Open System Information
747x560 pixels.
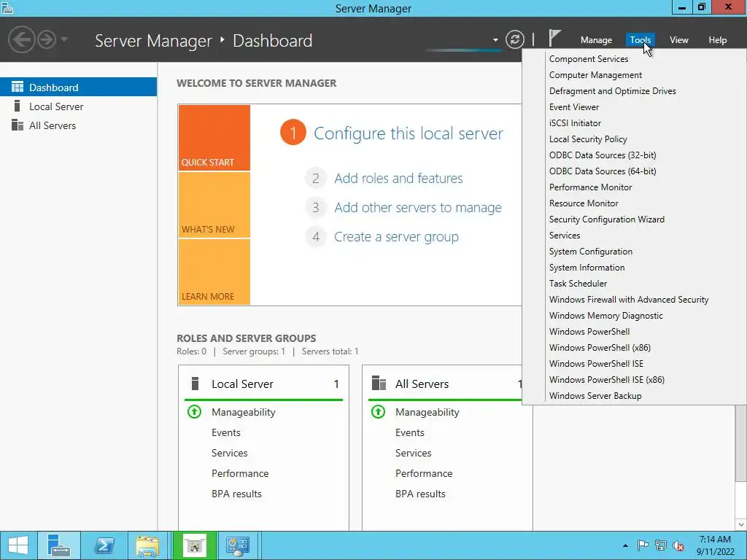(x=587, y=267)
